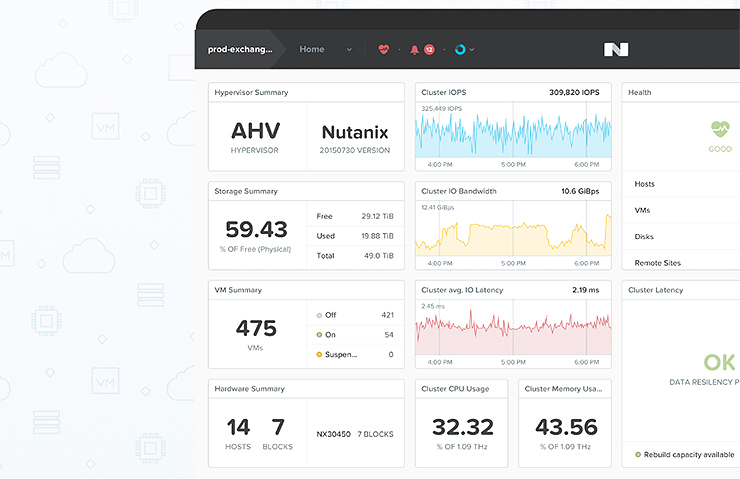Click the green heart GOOD health icon
Viewport: 740px width, 479px height.
tap(720, 128)
